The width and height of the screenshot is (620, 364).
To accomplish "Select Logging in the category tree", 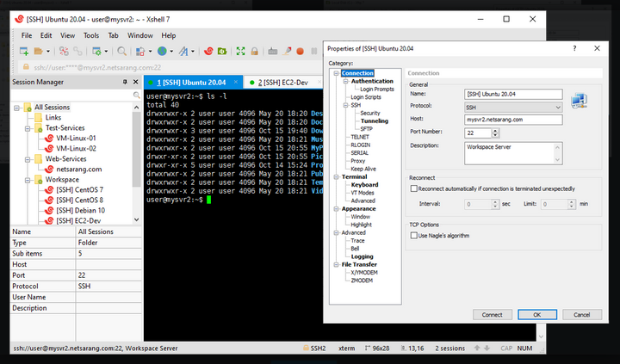I will click(x=363, y=256).
